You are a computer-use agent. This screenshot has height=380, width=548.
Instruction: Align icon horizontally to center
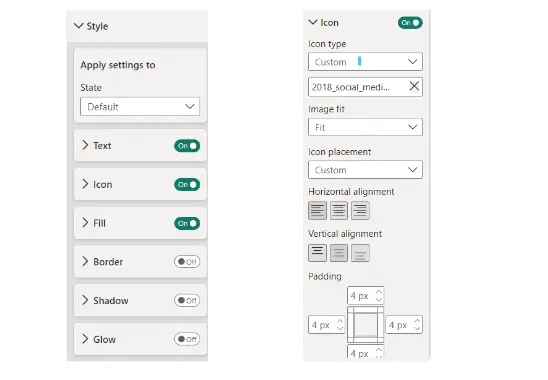point(339,210)
